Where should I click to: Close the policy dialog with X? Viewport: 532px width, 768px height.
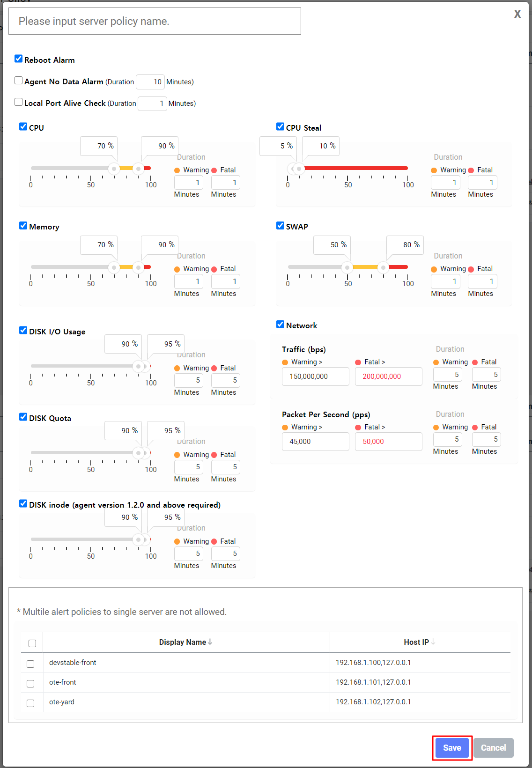point(517,14)
